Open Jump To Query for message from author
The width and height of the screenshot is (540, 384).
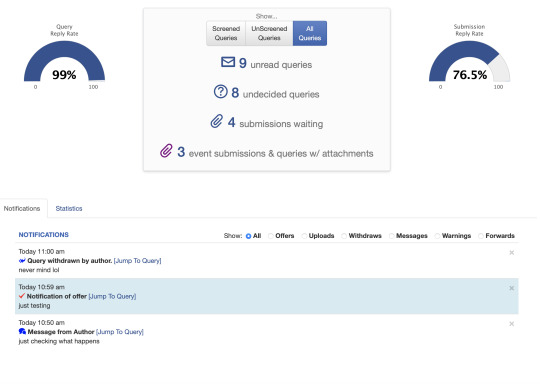pos(120,332)
